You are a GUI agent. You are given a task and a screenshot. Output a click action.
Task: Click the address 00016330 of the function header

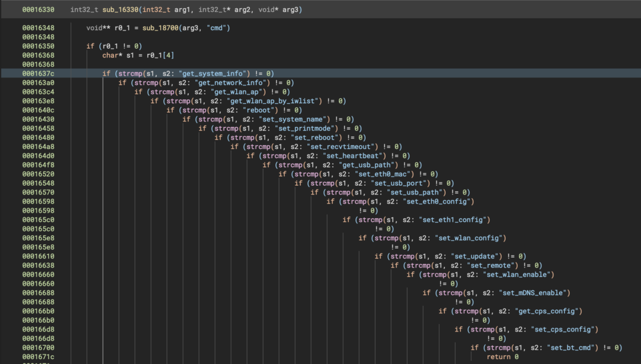[x=37, y=9]
